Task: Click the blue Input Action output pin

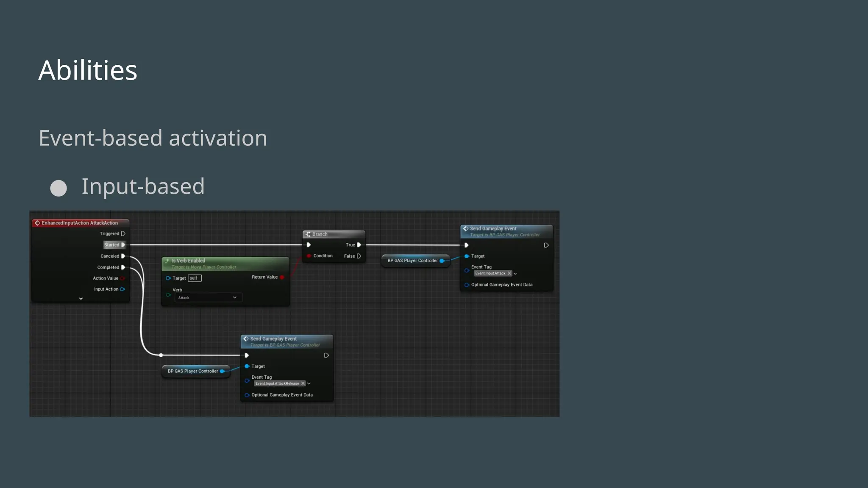Action: point(122,289)
